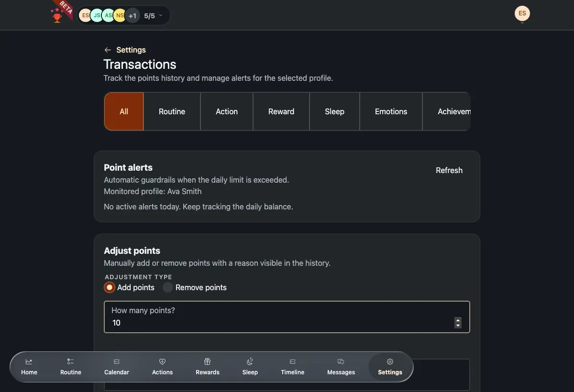This screenshot has width=574, height=392.
Task: Open Messages in the bottom navigation
Action: click(x=341, y=367)
